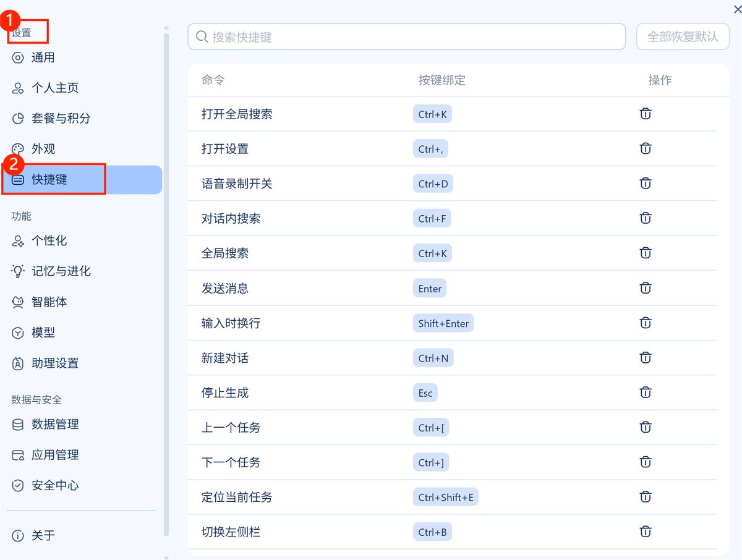Viewport: 742px width, 560px height.
Task: Delete the 下一个任务 shortcut binding
Action: point(646,462)
